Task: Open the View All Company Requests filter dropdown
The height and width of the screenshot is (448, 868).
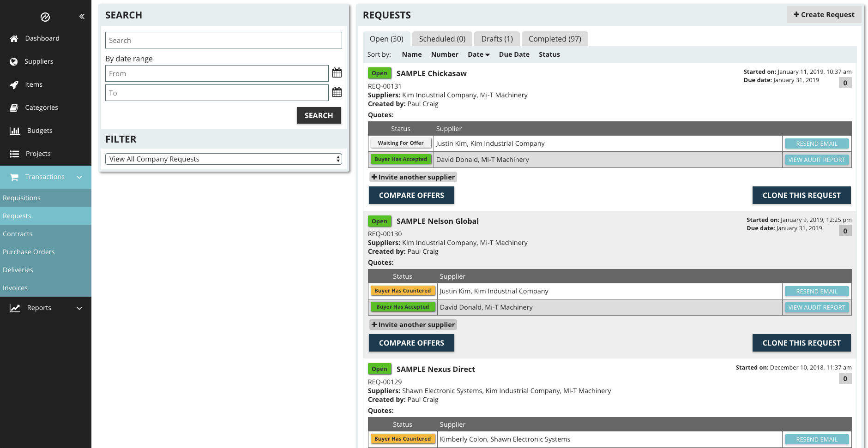Action: point(223,159)
